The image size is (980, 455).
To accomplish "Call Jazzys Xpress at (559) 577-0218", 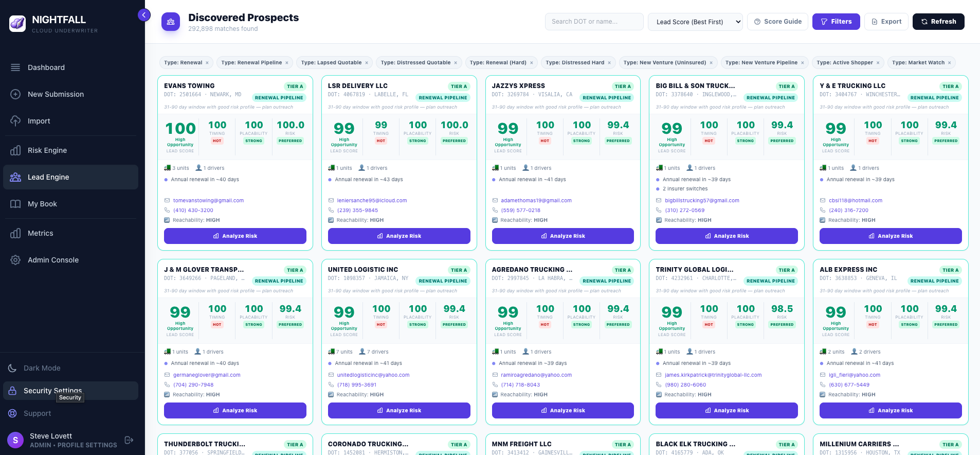I will (521, 211).
